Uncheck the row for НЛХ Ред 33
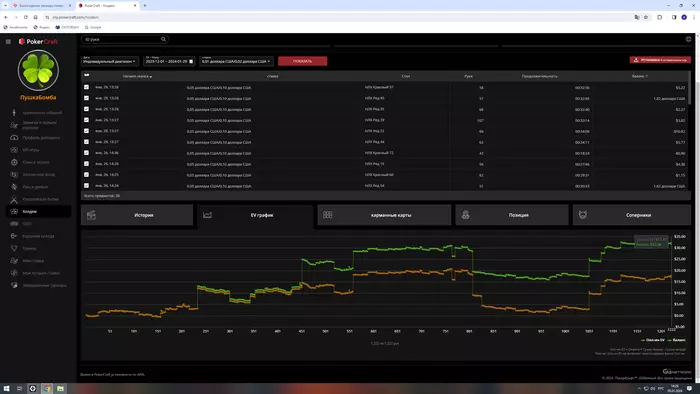Image resolution: width=700 pixels, height=394 pixels. click(x=87, y=131)
